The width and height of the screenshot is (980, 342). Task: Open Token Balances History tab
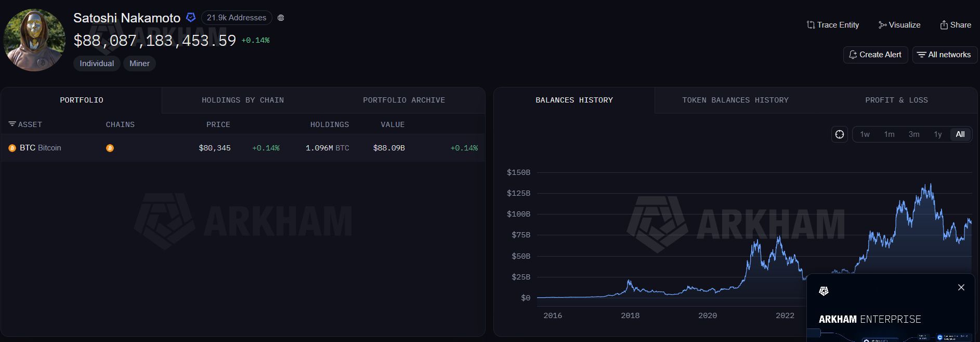736,100
